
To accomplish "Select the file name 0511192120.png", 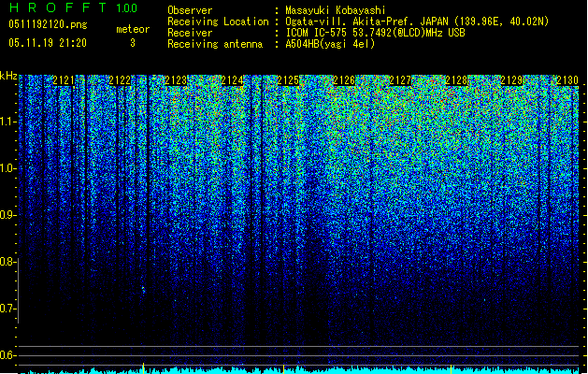I will tap(48, 24).
